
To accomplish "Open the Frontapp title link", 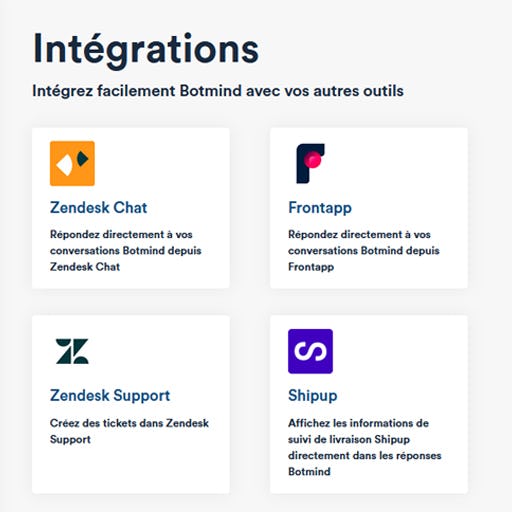I will (x=320, y=208).
